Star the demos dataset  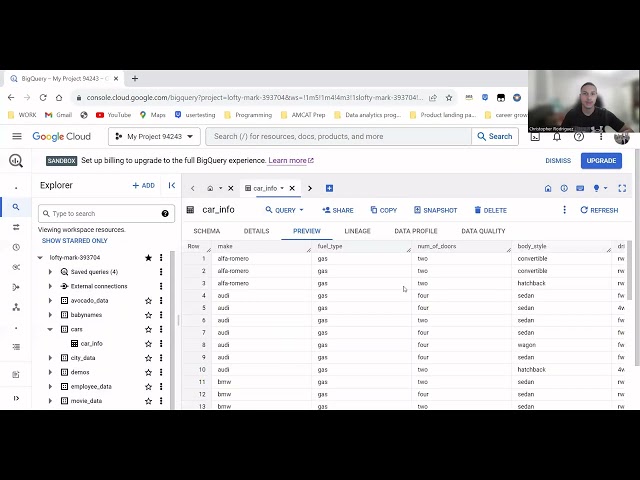pyautogui.click(x=149, y=372)
